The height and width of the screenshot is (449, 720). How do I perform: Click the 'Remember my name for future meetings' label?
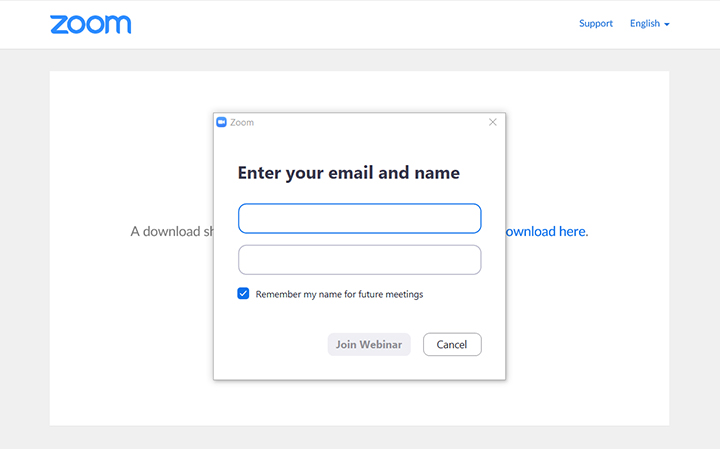[x=339, y=294]
